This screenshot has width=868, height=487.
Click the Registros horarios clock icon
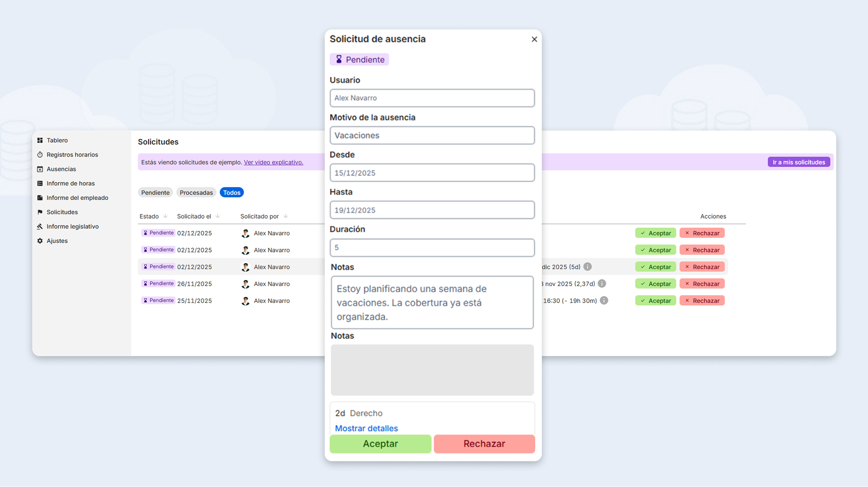tap(40, 155)
